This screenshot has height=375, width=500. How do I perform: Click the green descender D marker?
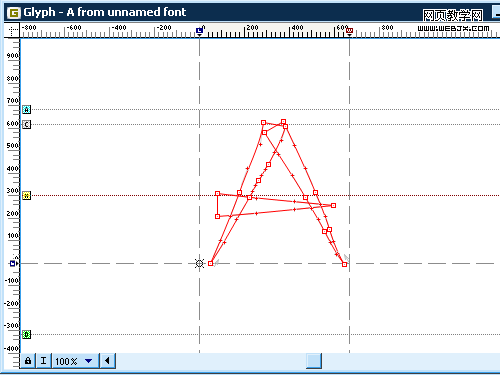tap(27, 334)
